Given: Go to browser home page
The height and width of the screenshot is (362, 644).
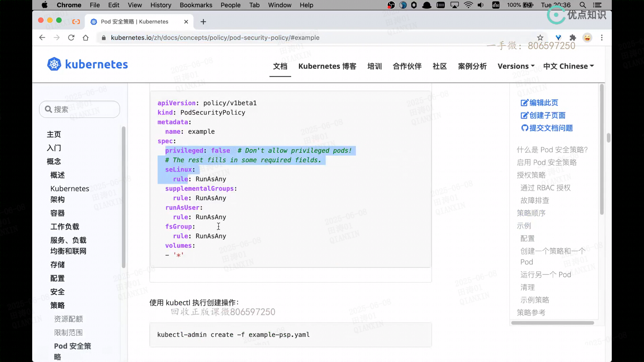Looking at the screenshot, I should pyautogui.click(x=86, y=38).
